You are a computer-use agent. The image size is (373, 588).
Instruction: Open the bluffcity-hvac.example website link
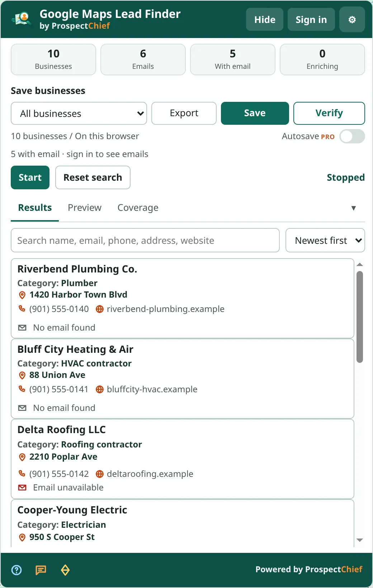[x=152, y=389]
